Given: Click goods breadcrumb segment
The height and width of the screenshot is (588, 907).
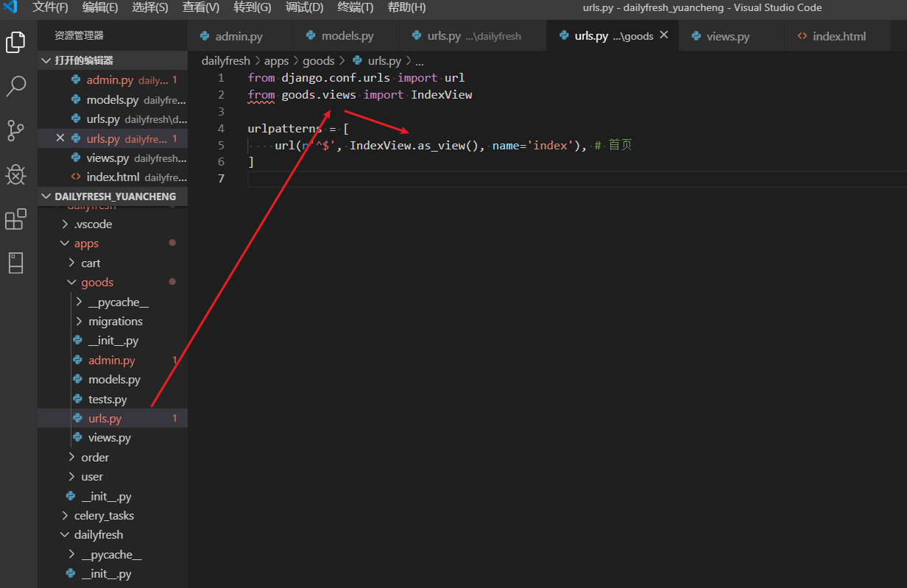Looking at the screenshot, I should (x=319, y=61).
